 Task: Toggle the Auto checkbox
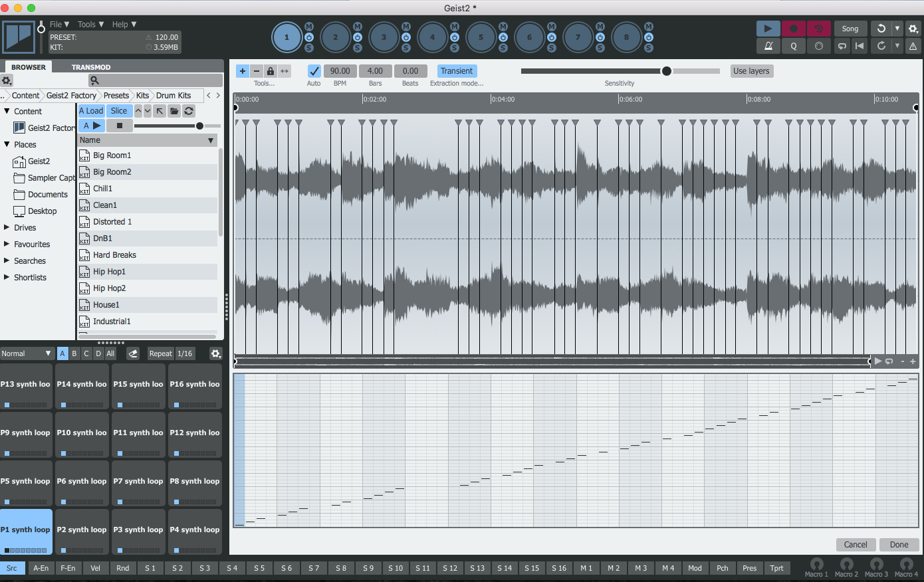point(314,71)
